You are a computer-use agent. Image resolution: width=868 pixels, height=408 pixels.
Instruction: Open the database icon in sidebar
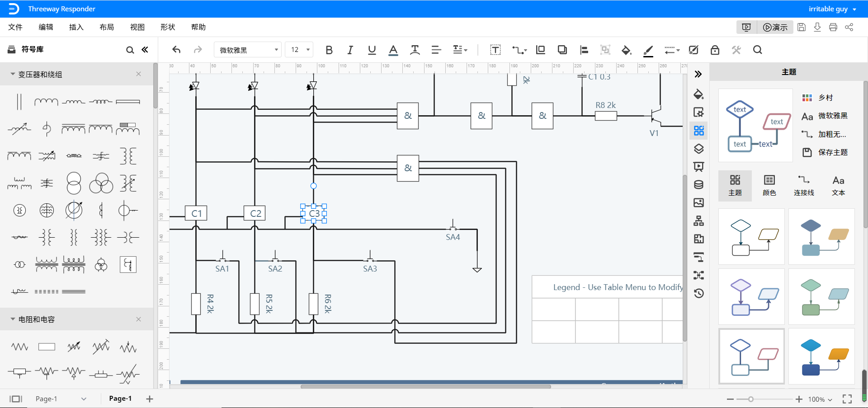[699, 184]
